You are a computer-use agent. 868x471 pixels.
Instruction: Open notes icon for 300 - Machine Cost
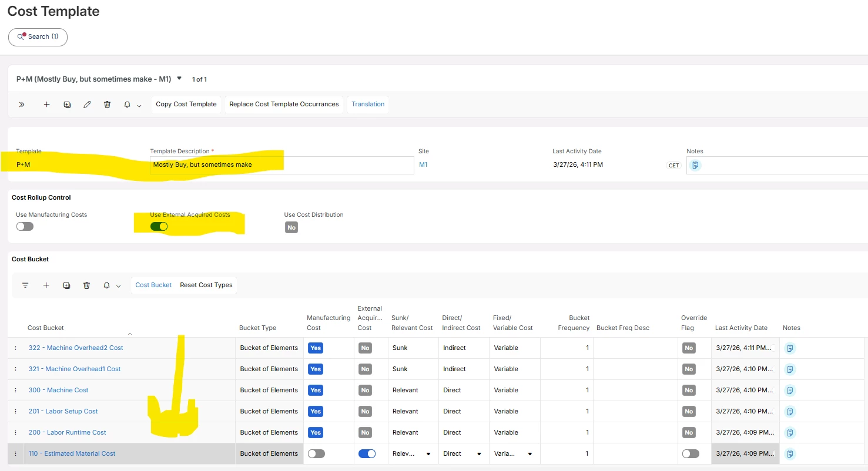[x=790, y=391]
